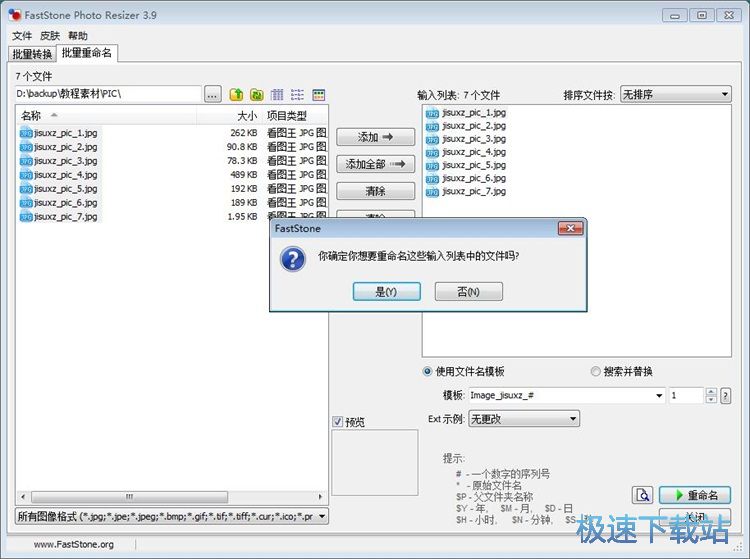Increase the start number stepper
Viewport: 750px width, 559px height.
(x=711, y=392)
